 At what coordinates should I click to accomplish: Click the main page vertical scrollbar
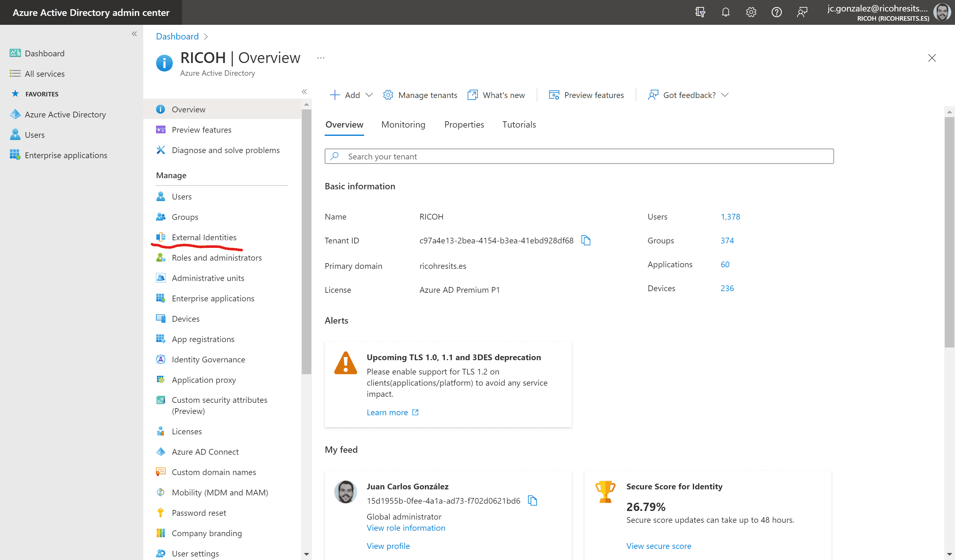point(949,232)
